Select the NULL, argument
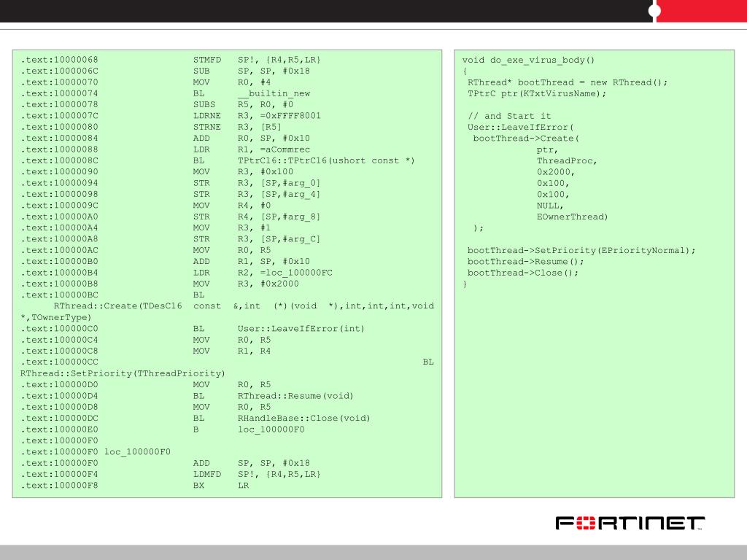The image size is (747, 560). point(550,206)
